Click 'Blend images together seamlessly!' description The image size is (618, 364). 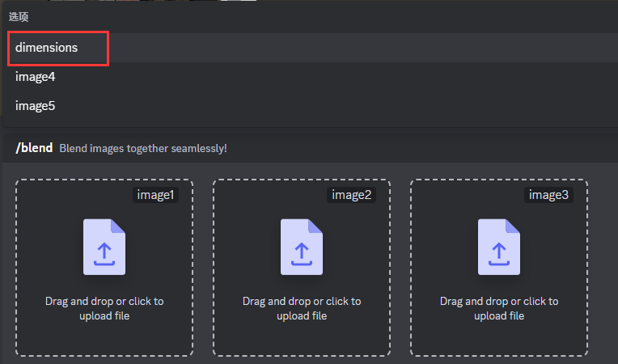point(143,149)
